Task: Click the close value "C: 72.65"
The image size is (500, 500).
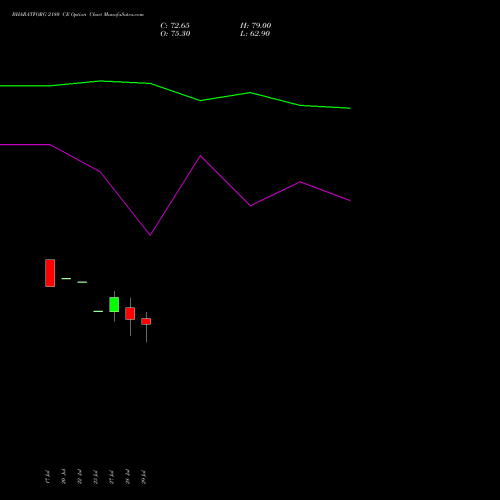Action: (x=175, y=25)
